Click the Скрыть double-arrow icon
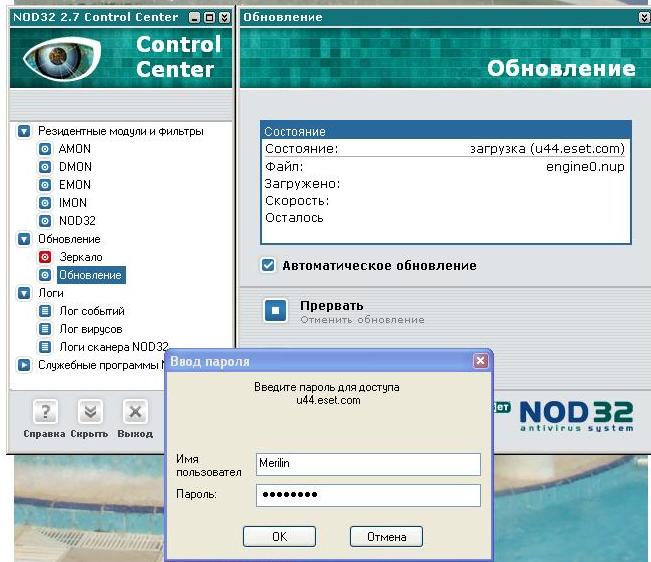 click(90, 412)
